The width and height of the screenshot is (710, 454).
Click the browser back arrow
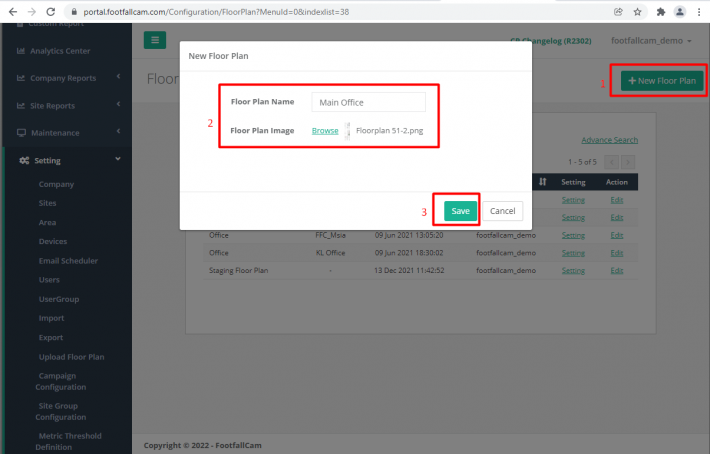click(x=11, y=12)
